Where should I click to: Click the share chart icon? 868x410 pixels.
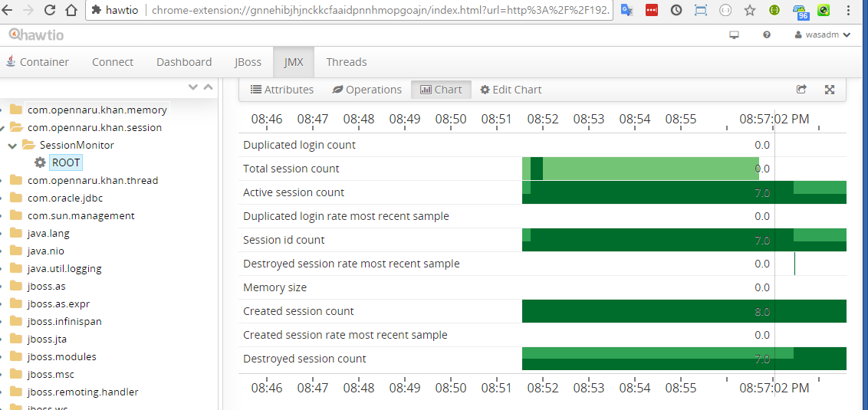pos(801,90)
